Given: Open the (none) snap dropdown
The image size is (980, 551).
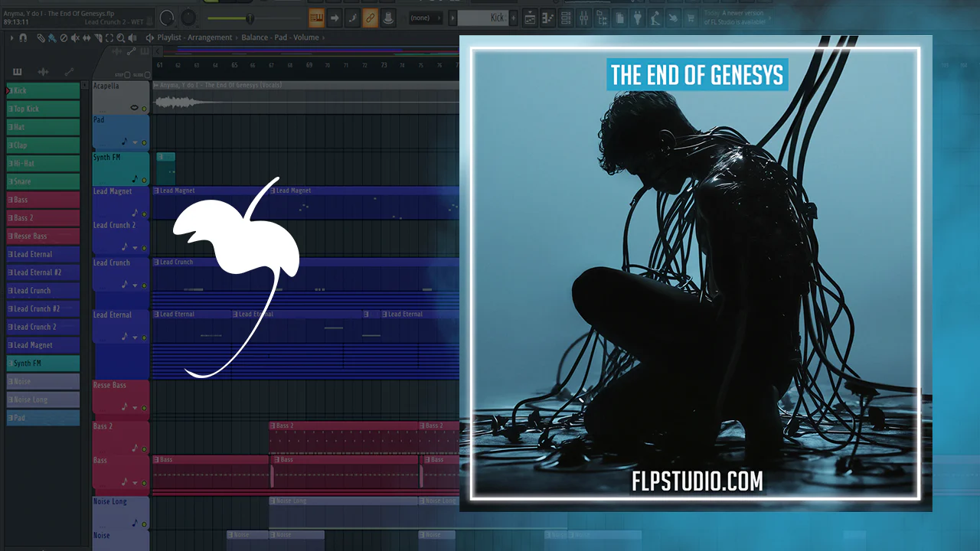Looking at the screenshot, I should tap(425, 18).
